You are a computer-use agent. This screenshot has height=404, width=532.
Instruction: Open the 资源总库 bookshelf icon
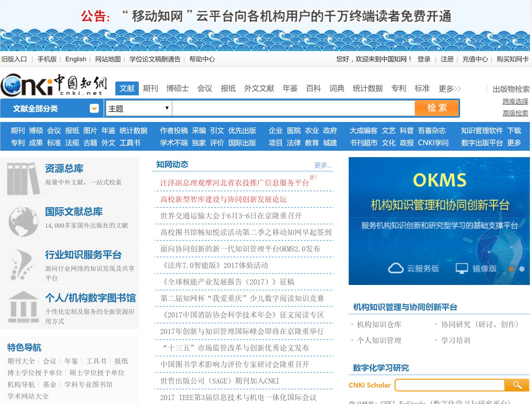pos(23,179)
